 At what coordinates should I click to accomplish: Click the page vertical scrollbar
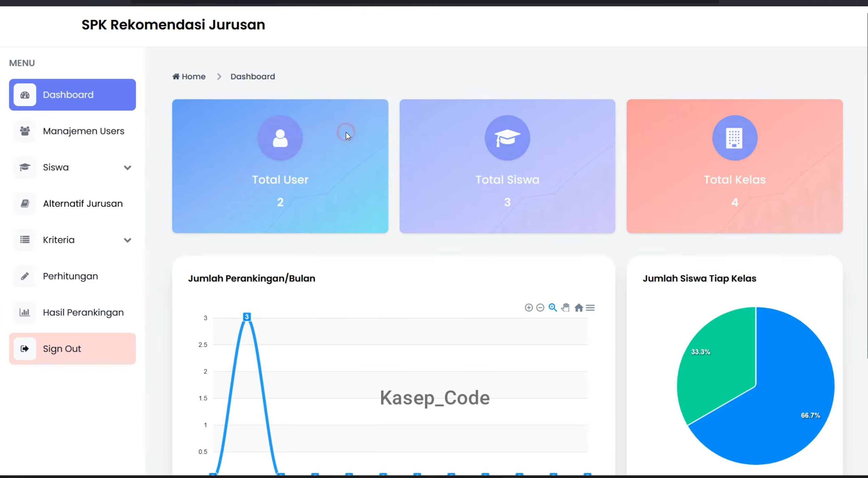867,185
